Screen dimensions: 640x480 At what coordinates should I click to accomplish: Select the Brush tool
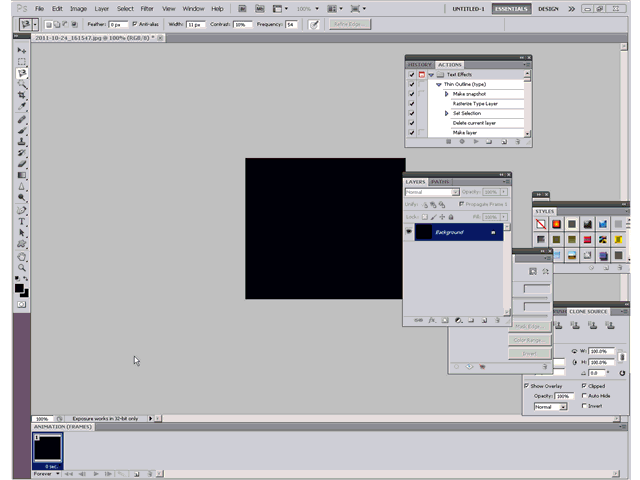(x=22, y=131)
